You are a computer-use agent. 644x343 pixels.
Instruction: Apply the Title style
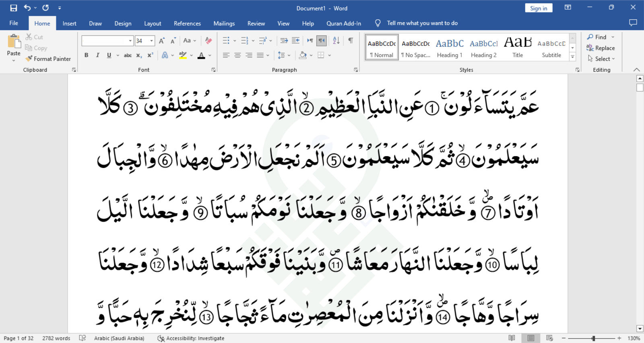(x=518, y=48)
